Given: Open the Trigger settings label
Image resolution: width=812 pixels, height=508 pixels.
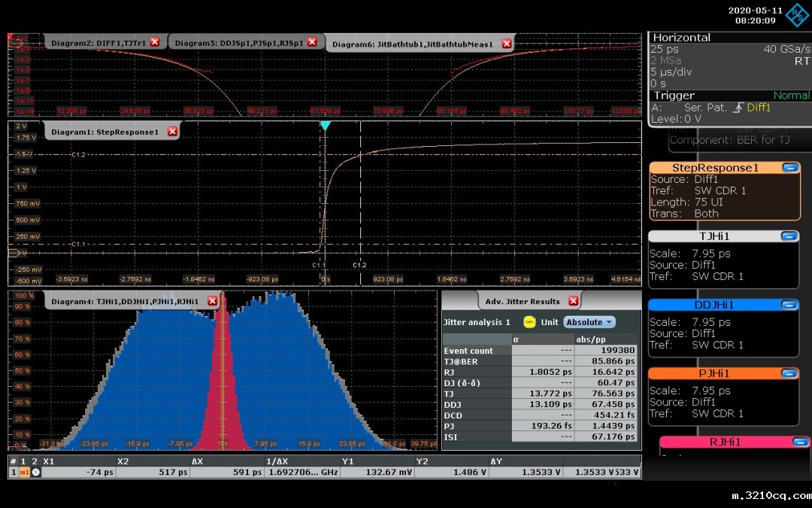Looking at the screenshot, I should coord(674,96).
